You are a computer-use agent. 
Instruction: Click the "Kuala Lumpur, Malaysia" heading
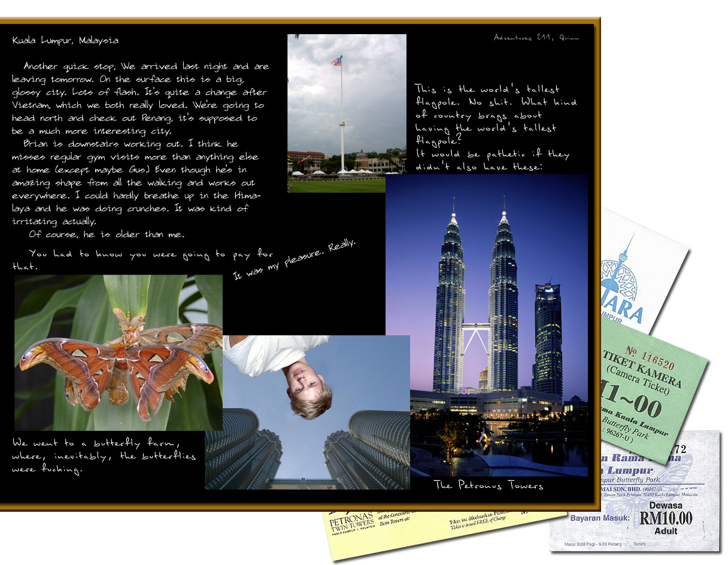pyautogui.click(x=65, y=41)
